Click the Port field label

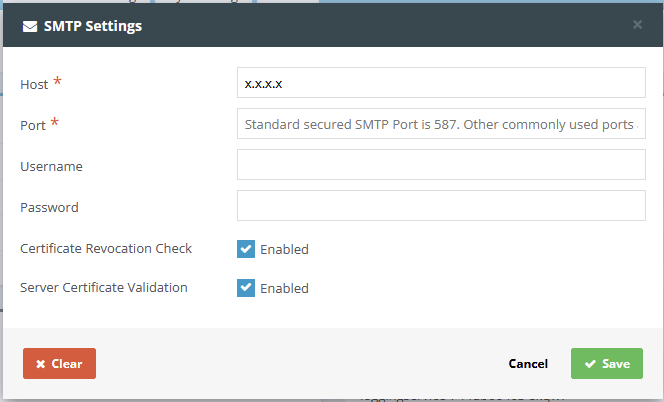pos(32,126)
